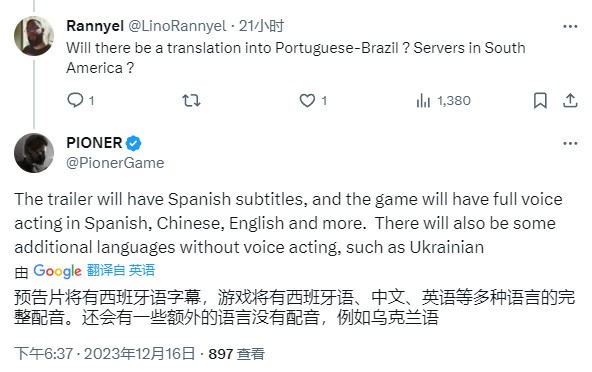This screenshot has height=372, width=592.
Task: Open PIONER's profile avatar
Action: pyautogui.click(x=34, y=153)
